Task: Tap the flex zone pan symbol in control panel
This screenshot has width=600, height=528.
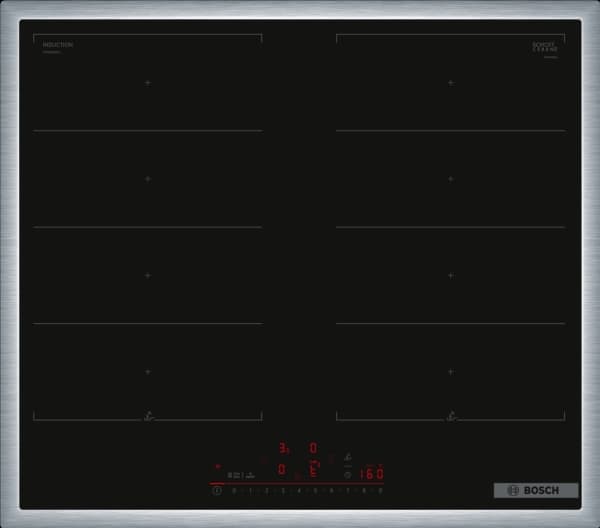Action: click(347, 456)
